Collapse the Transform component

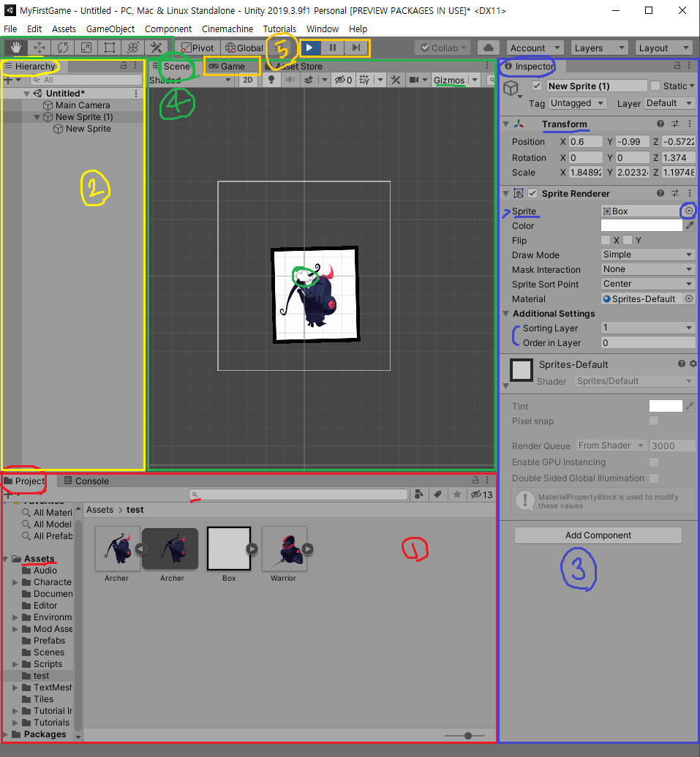click(x=506, y=124)
